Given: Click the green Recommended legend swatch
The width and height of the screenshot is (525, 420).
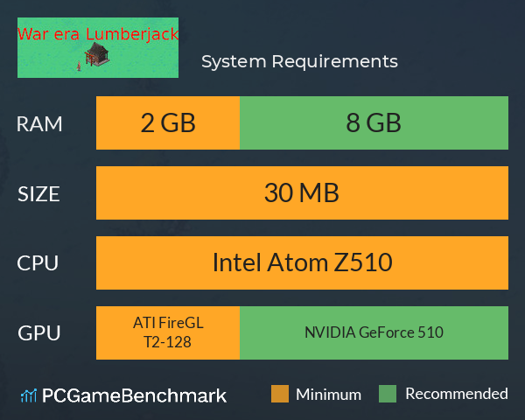Looking at the screenshot, I should 388,394.
